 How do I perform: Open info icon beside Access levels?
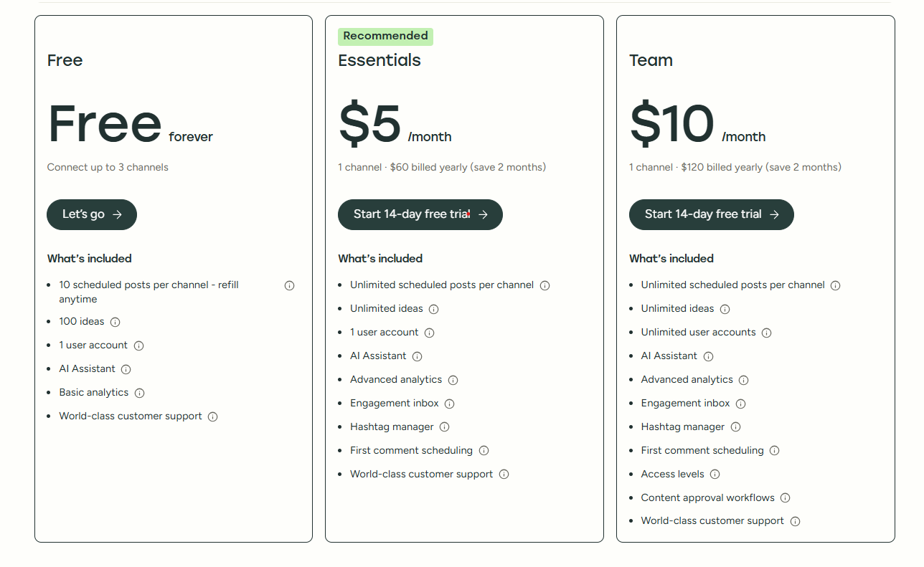[x=715, y=475]
